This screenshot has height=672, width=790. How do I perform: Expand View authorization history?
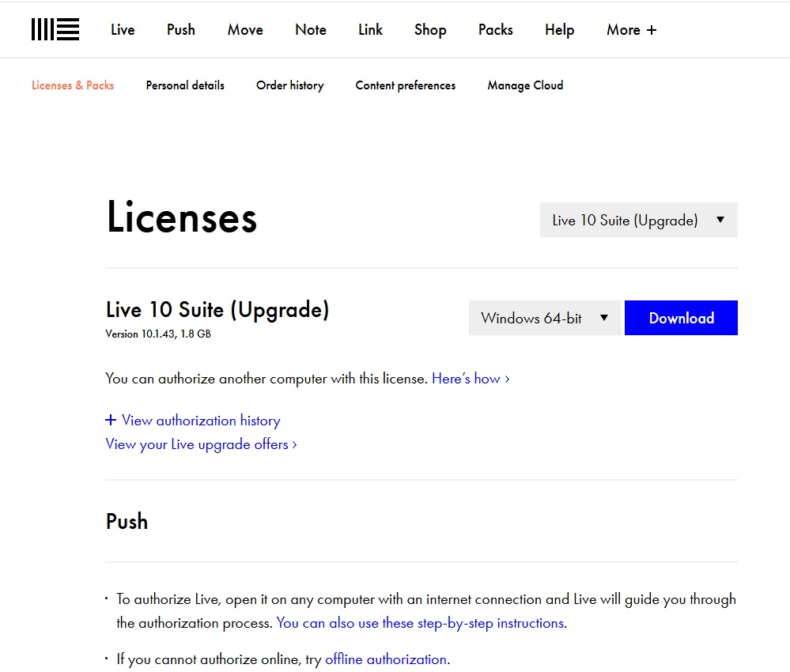coord(192,420)
